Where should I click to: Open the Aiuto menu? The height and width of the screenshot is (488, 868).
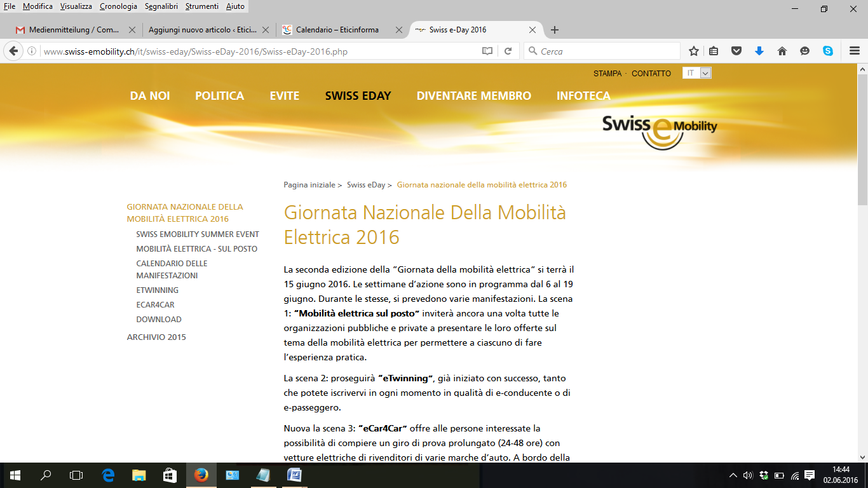tap(235, 6)
